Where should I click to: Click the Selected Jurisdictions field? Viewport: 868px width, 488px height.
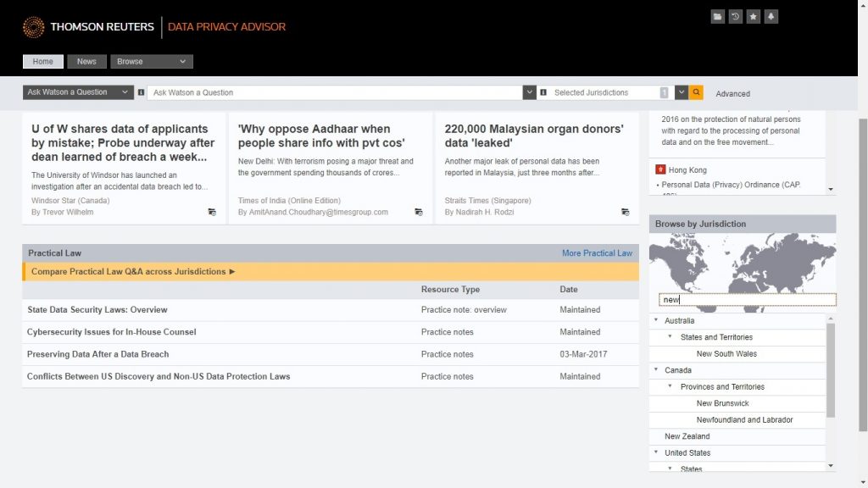point(605,92)
